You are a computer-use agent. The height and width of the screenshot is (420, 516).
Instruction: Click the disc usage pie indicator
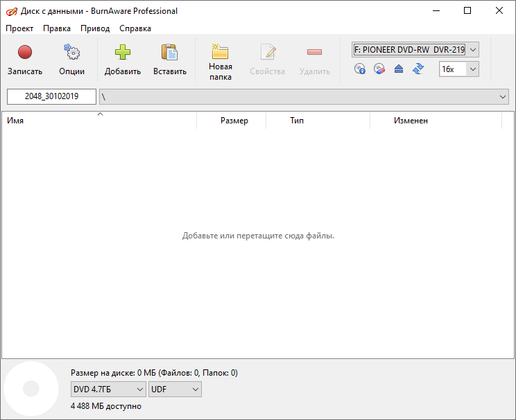tap(31, 389)
